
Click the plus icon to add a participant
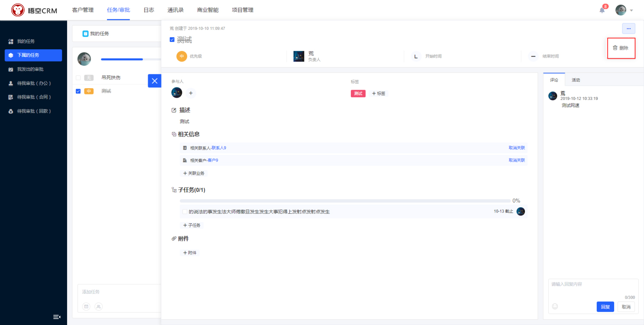pos(191,93)
